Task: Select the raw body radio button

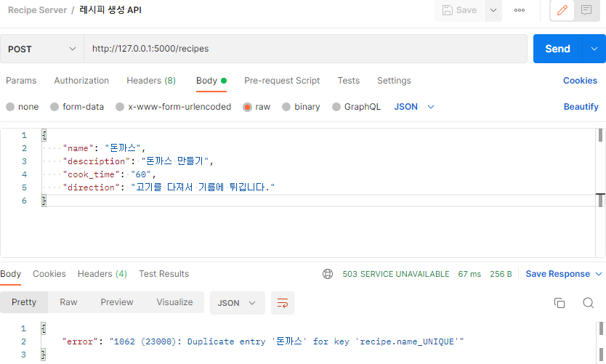Action: coord(247,107)
